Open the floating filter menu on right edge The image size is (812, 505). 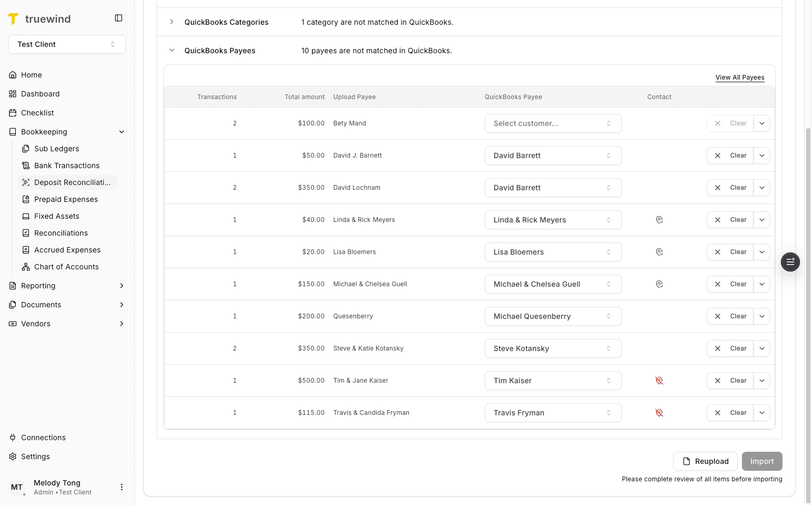(790, 262)
